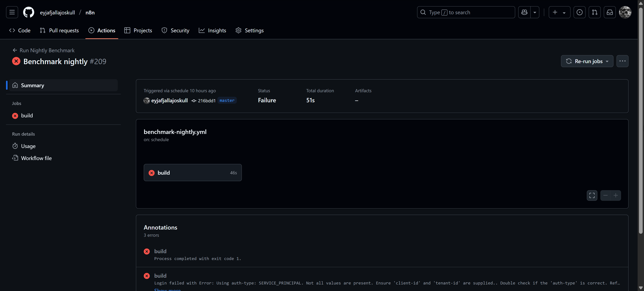Switch to the Code tab
This screenshot has height=291, width=644.
[x=20, y=30]
